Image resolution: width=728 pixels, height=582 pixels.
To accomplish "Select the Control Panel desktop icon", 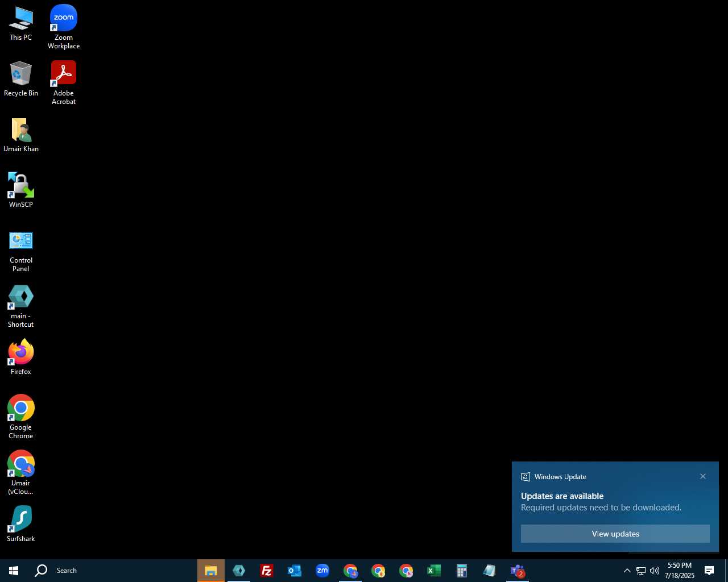I will coord(21,251).
